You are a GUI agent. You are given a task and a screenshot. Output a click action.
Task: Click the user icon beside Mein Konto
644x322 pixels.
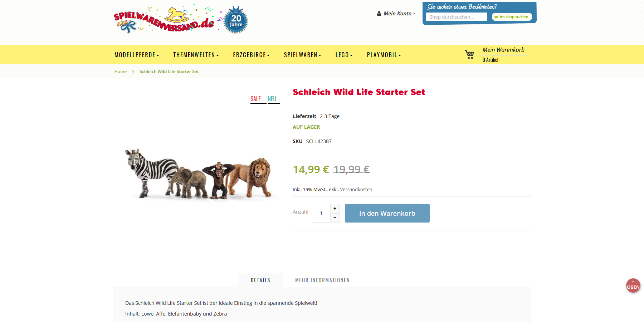coord(379,14)
